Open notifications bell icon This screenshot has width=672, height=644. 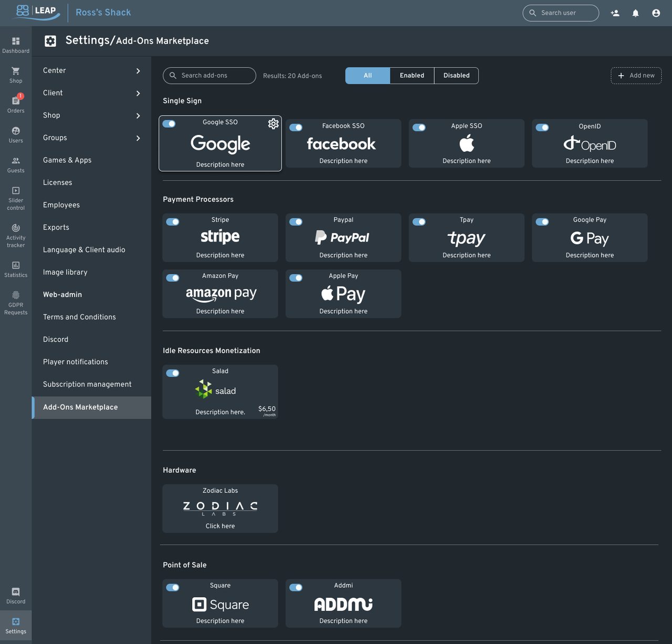tap(636, 13)
